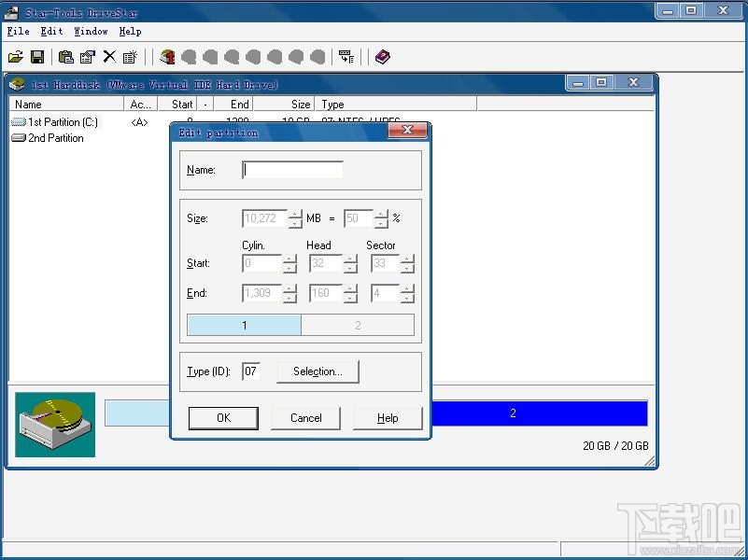Click the hard disk illustration image

[55, 425]
